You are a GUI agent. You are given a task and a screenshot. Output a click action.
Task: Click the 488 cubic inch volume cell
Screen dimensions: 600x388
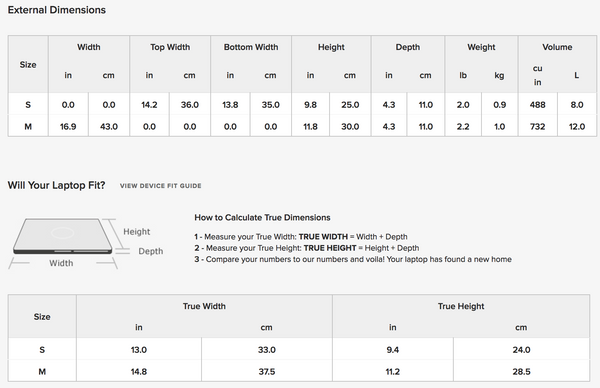click(x=537, y=104)
